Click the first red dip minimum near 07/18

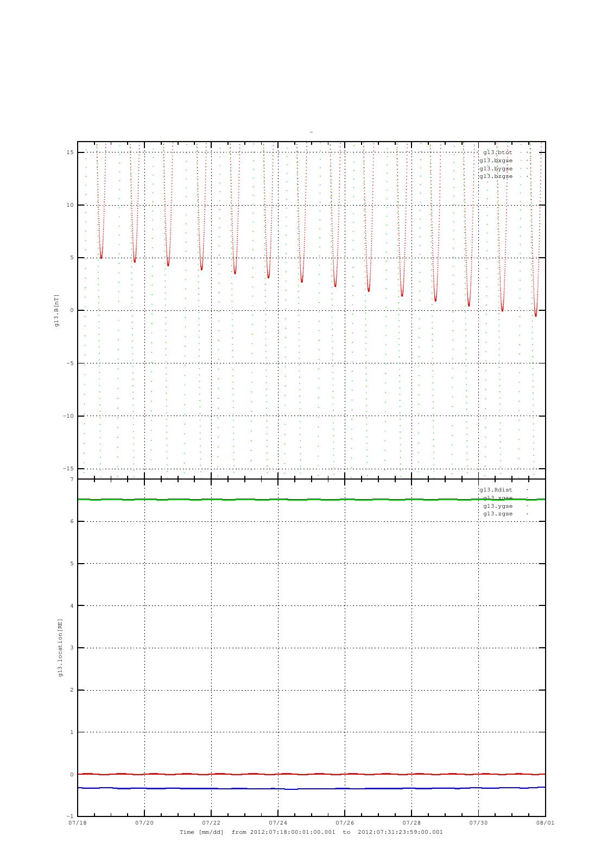pos(102,258)
